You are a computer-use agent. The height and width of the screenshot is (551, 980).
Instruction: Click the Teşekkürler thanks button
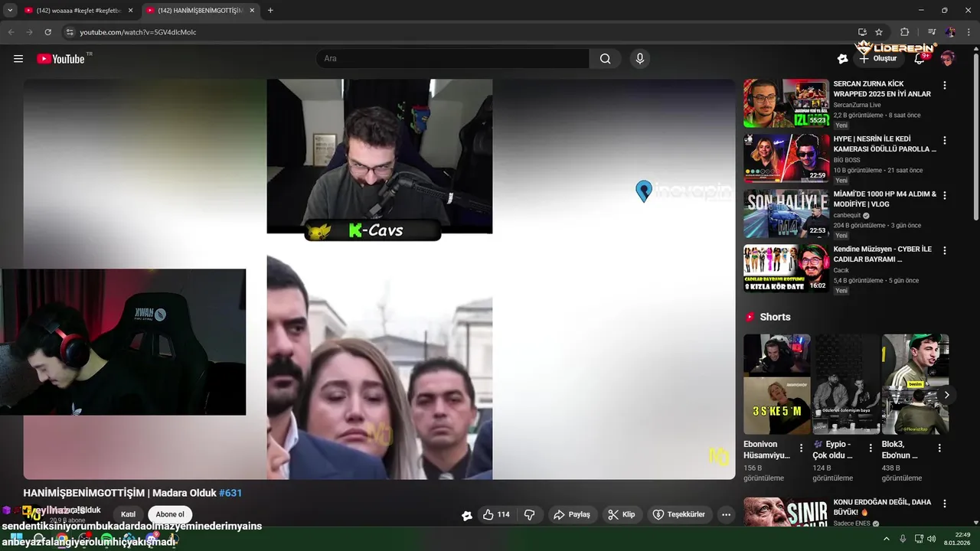(x=680, y=515)
